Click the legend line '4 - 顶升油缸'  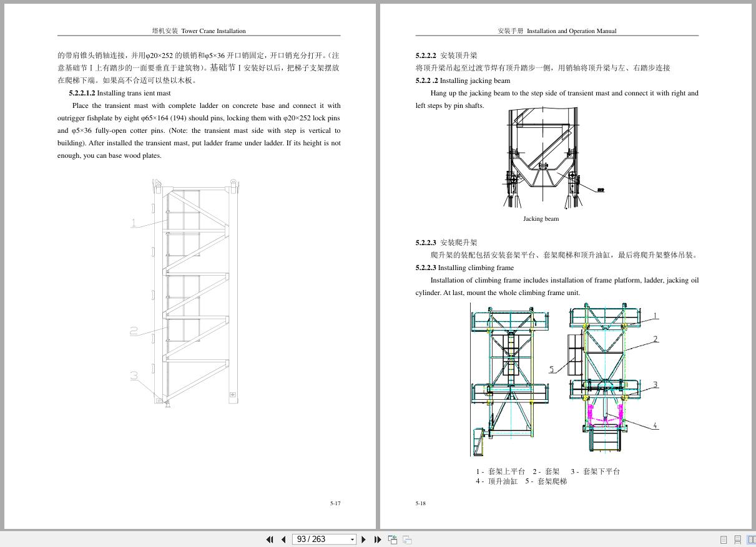pyautogui.click(x=497, y=482)
